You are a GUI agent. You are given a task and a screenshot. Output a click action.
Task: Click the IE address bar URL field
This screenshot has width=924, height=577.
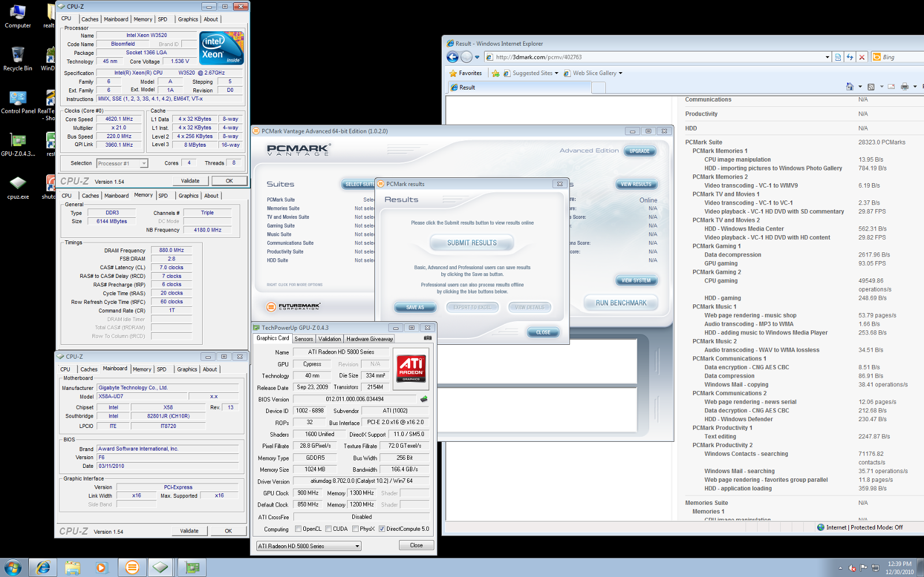(658, 57)
